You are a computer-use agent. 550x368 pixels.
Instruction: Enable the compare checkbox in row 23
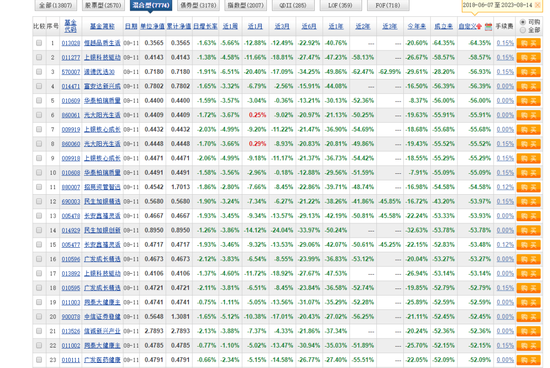coord(39,360)
